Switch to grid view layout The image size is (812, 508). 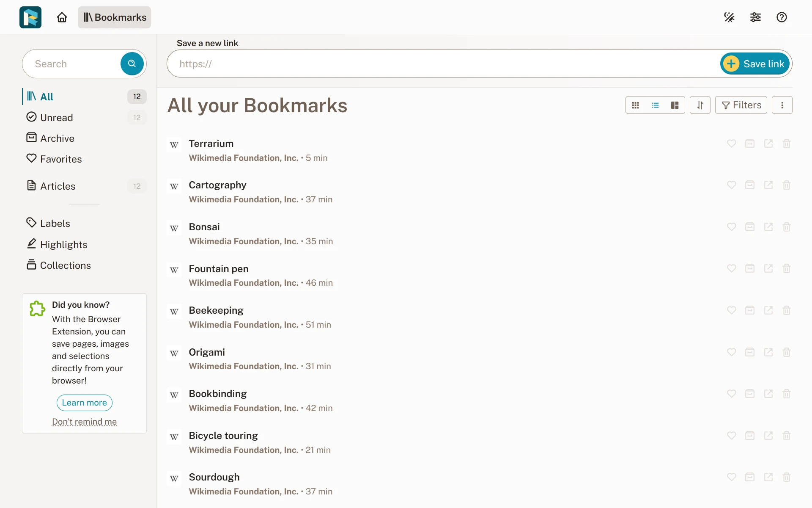click(x=636, y=105)
